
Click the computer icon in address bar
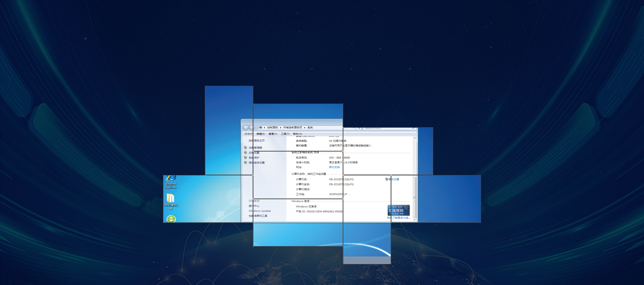coord(261,127)
